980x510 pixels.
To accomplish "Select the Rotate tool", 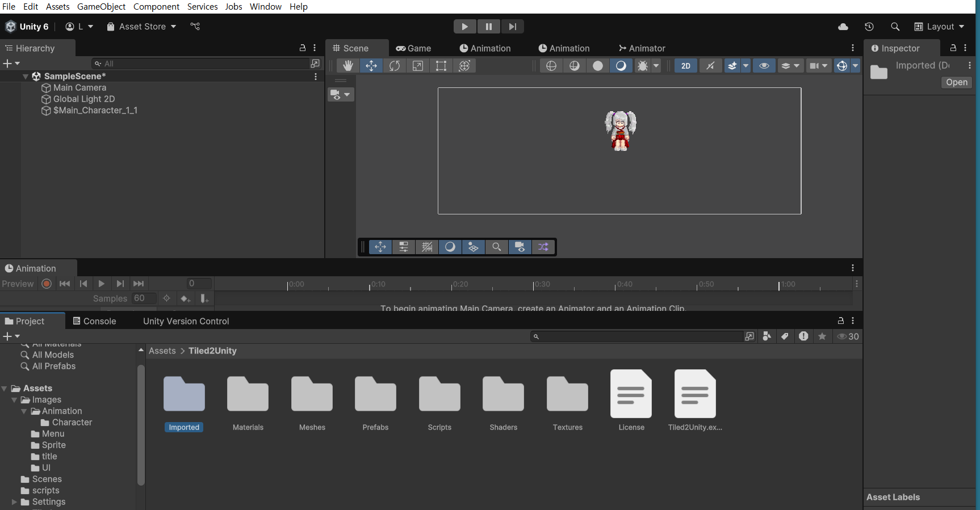I will point(394,66).
